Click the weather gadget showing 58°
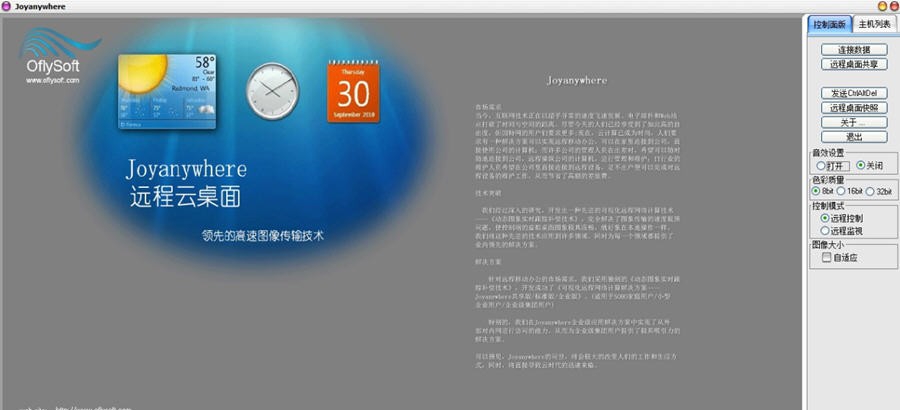 [167, 91]
